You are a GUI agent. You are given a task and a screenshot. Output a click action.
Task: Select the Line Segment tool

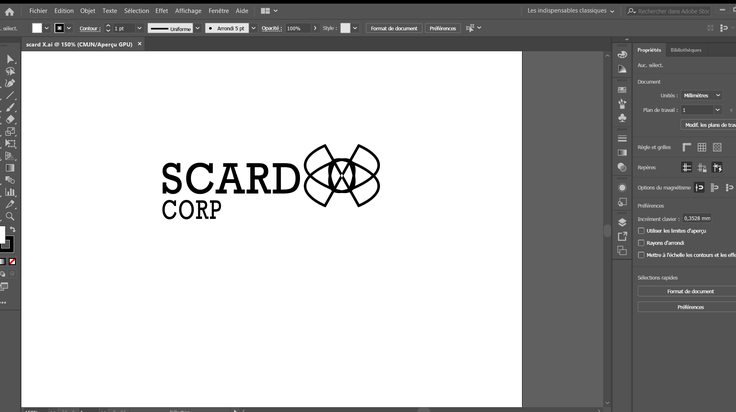click(x=10, y=95)
